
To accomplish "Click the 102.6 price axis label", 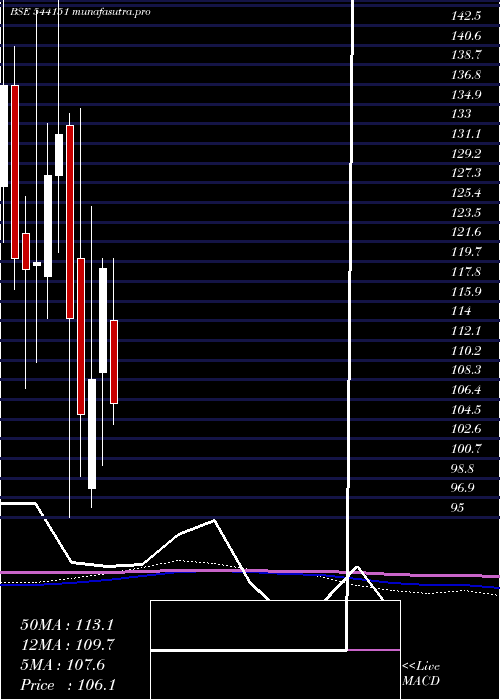I will 466,429.
